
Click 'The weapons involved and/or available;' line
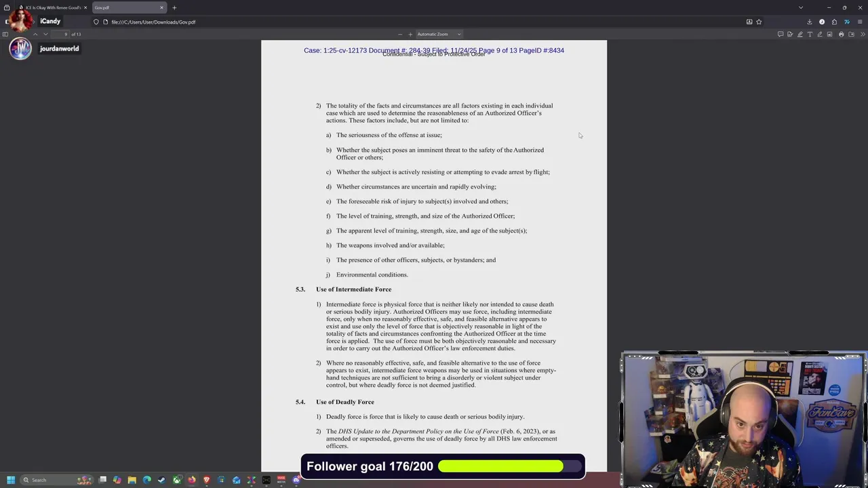tap(391, 245)
